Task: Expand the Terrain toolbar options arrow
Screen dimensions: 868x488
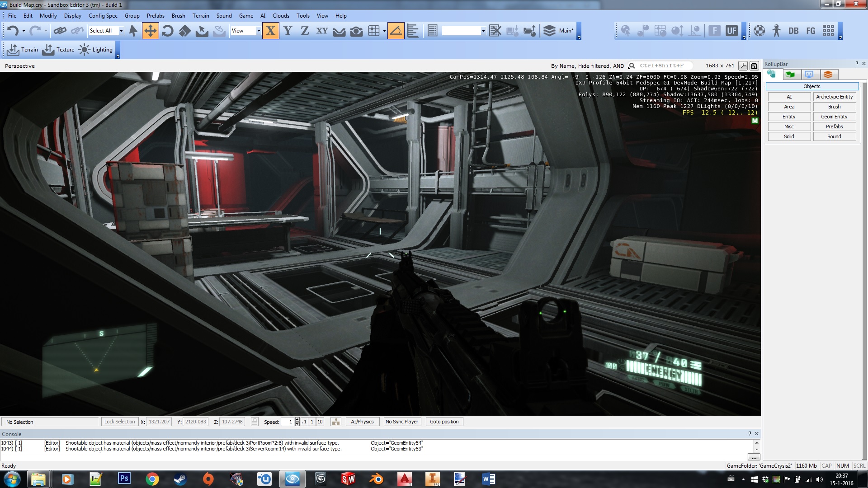Action: tap(118, 56)
